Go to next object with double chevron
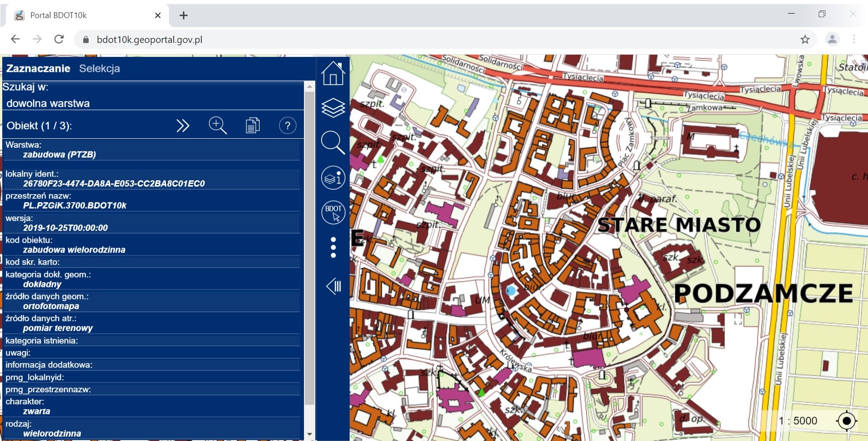 183,126
